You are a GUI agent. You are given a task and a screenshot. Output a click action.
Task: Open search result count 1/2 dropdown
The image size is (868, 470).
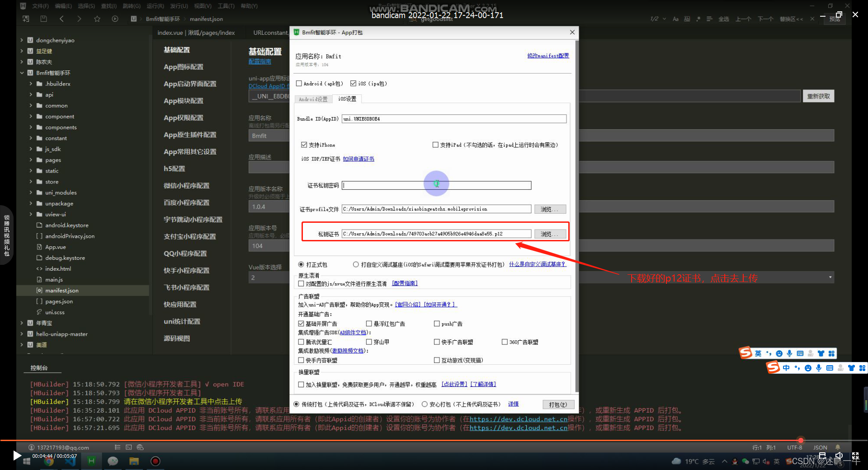(664, 19)
